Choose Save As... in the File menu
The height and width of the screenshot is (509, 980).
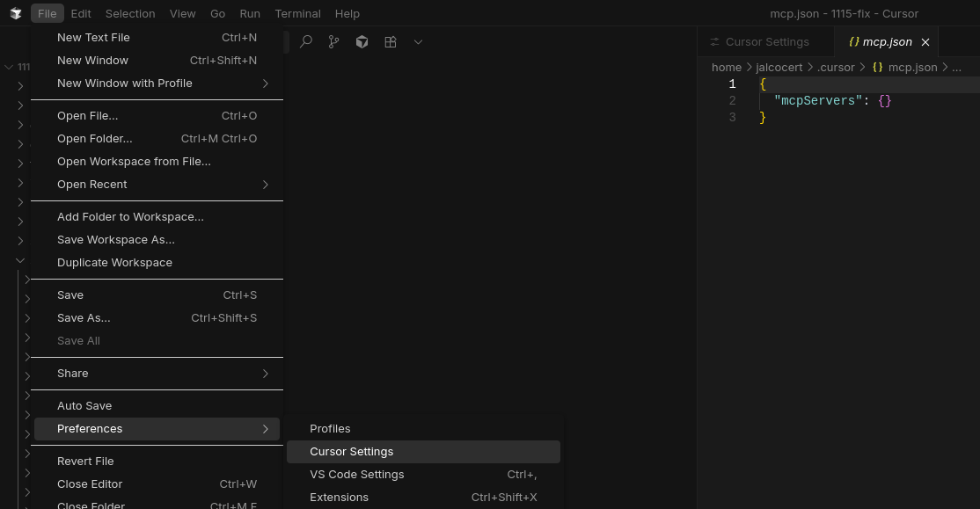[157, 318]
